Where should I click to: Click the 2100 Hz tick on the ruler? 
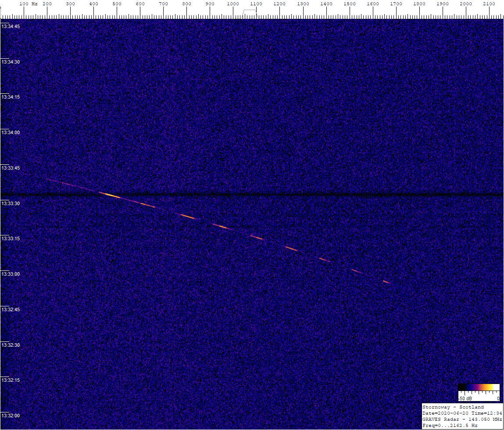pos(489,4)
